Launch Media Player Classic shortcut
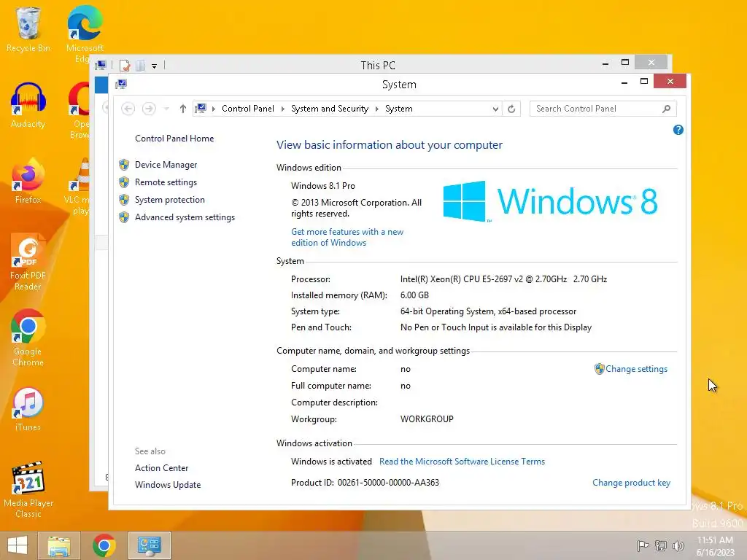Viewport: 747px width, 560px height. (28, 491)
